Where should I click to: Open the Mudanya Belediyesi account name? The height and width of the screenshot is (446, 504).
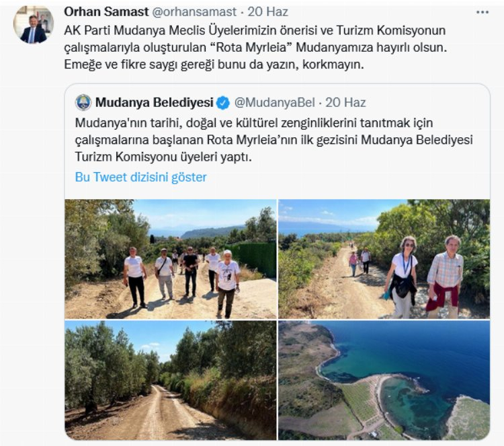pos(155,103)
